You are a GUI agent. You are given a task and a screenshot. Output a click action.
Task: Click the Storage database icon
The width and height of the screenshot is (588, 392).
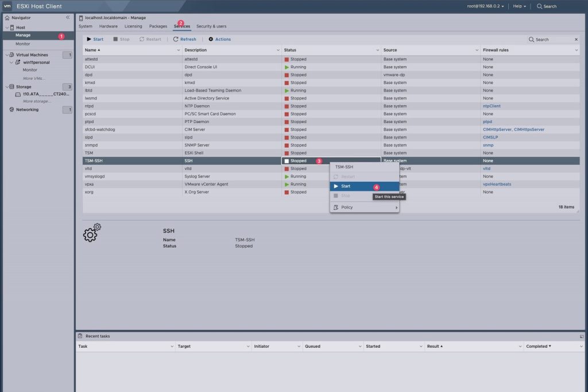click(x=11, y=87)
